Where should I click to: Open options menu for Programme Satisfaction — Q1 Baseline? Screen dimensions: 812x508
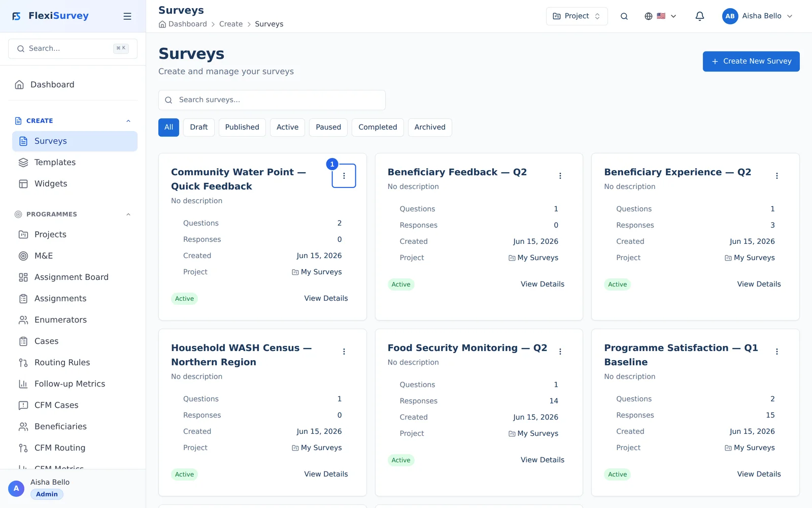(777, 352)
